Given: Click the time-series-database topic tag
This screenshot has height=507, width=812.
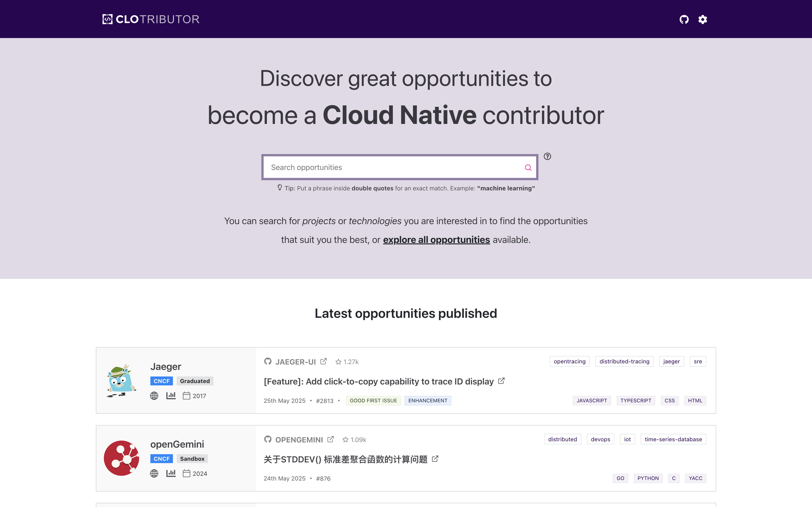Looking at the screenshot, I should point(673,439).
